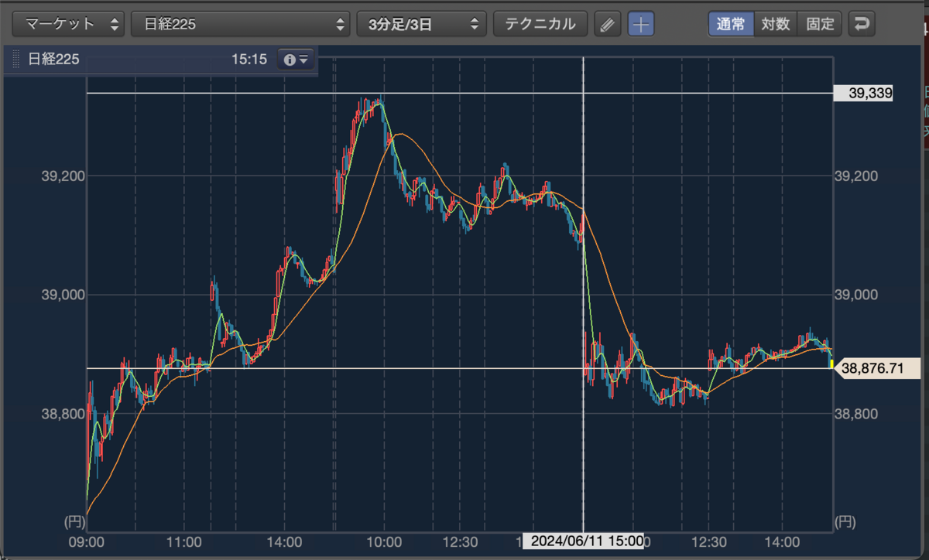Click the 39,339 high price label

864,94
